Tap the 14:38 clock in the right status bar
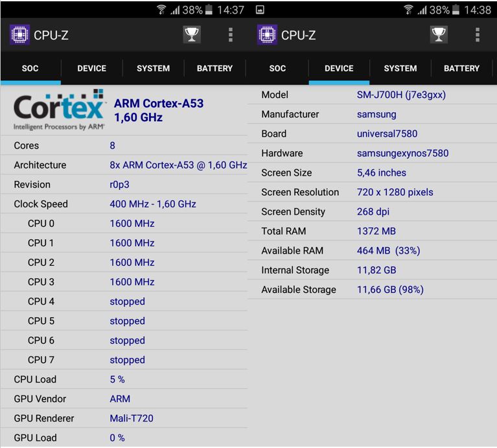The width and height of the screenshot is (497, 448). pyautogui.click(x=478, y=10)
